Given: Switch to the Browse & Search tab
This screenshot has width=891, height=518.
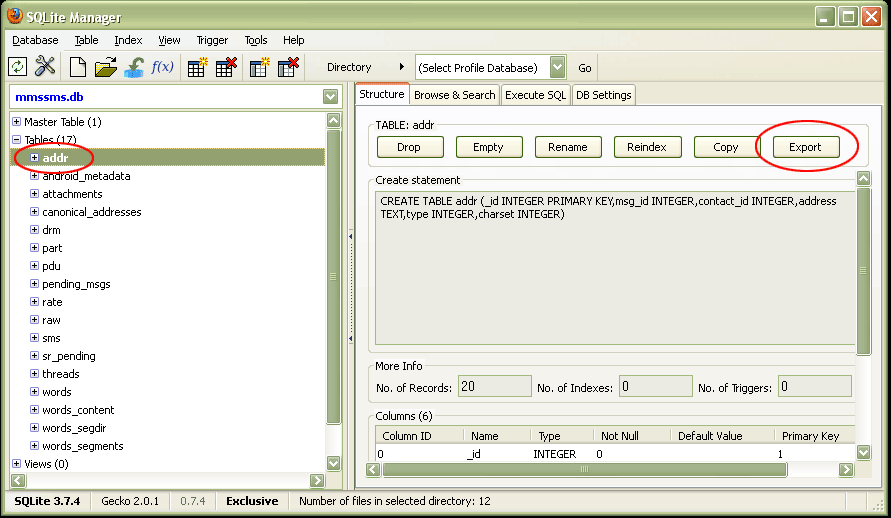Looking at the screenshot, I should (x=455, y=95).
